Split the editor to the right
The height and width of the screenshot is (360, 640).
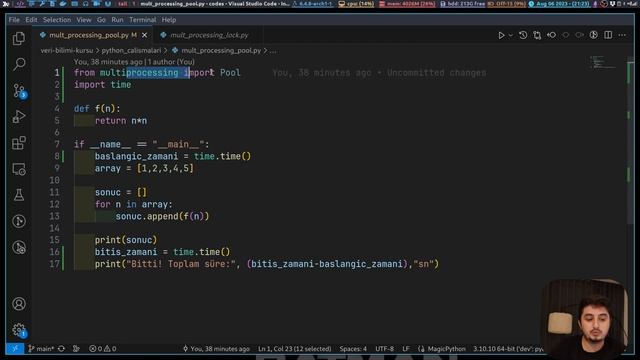pyautogui.click(x=608, y=35)
